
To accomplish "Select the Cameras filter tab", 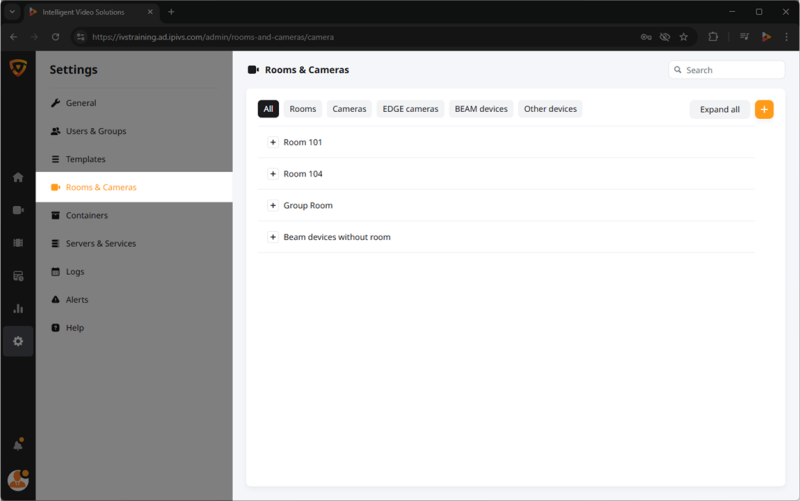I will coord(349,109).
